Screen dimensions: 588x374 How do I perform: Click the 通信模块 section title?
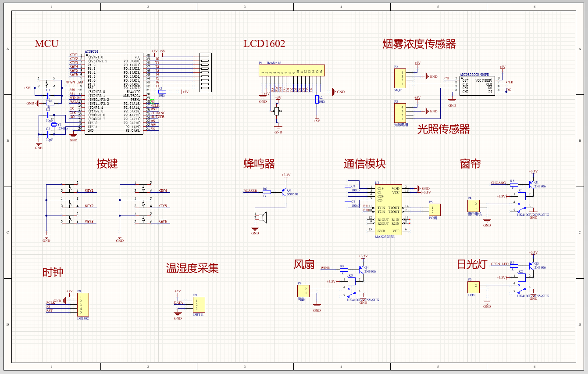365,164
